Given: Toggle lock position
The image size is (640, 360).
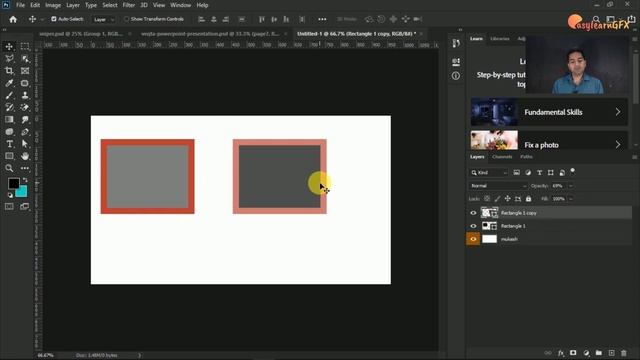Looking at the screenshot, I should (x=507, y=199).
